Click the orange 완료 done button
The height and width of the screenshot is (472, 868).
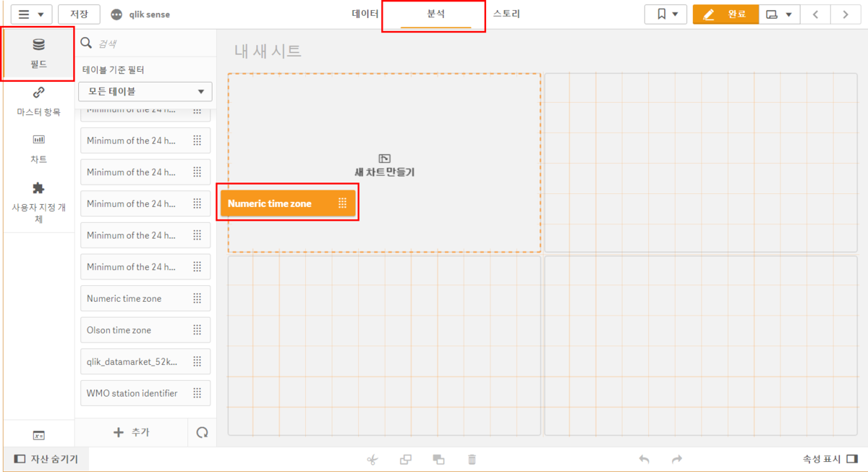pyautogui.click(x=726, y=14)
